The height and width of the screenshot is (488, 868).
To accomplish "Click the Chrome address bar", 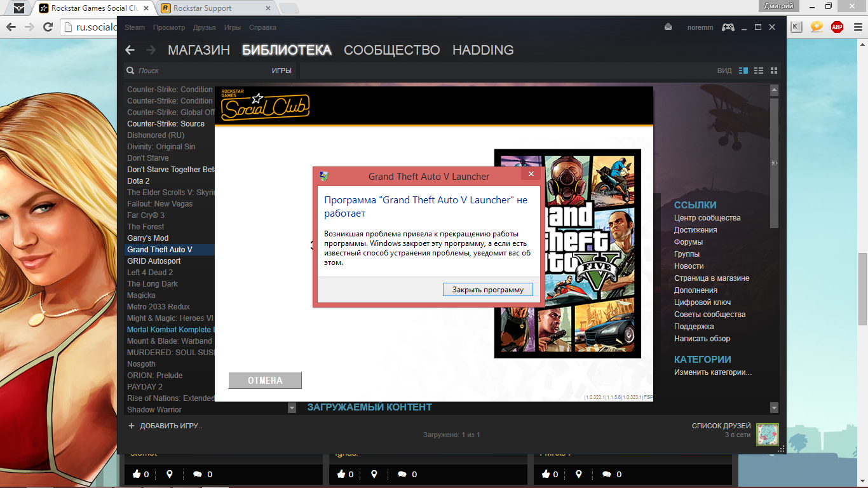I will tap(90, 27).
